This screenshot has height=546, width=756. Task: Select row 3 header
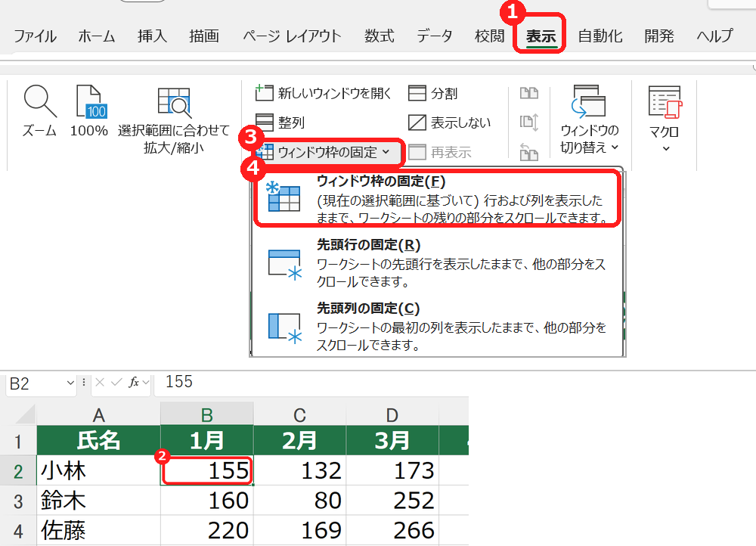tap(18, 501)
